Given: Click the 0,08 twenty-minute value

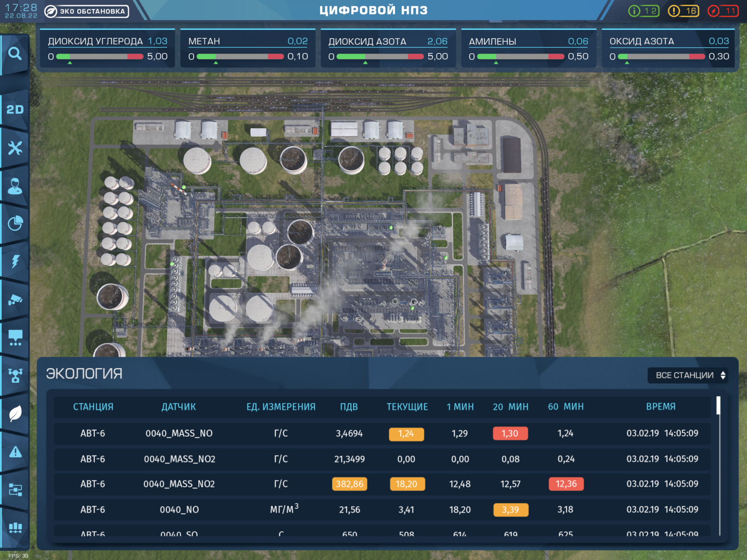Looking at the screenshot, I should (510, 459).
